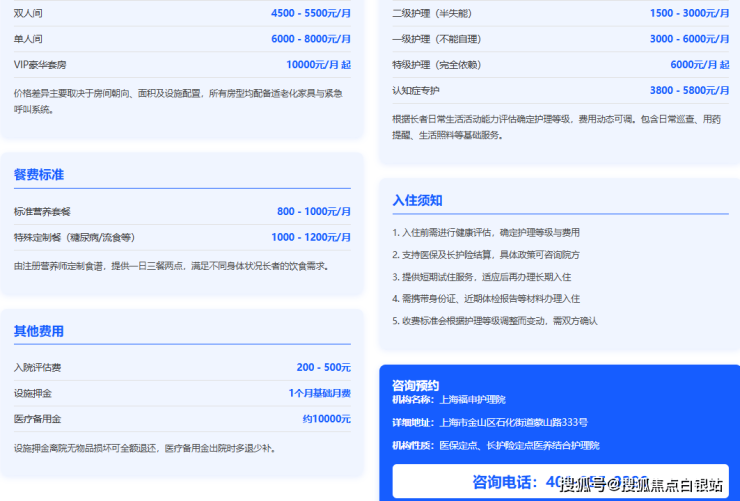Click notice item 5 about 收费标准 changes
This screenshot has width=740, height=501.
pyautogui.click(x=495, y=321)
